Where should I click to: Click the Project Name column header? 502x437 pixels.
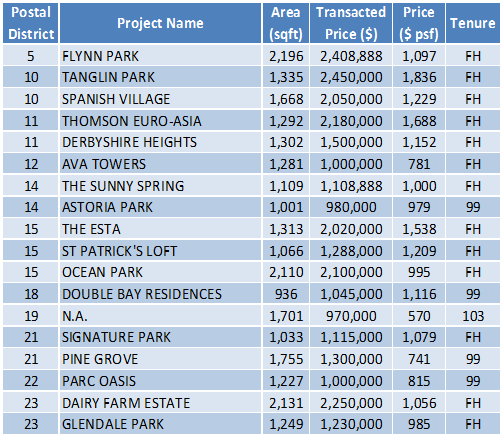pyautogui.click(x=160, y=23)
